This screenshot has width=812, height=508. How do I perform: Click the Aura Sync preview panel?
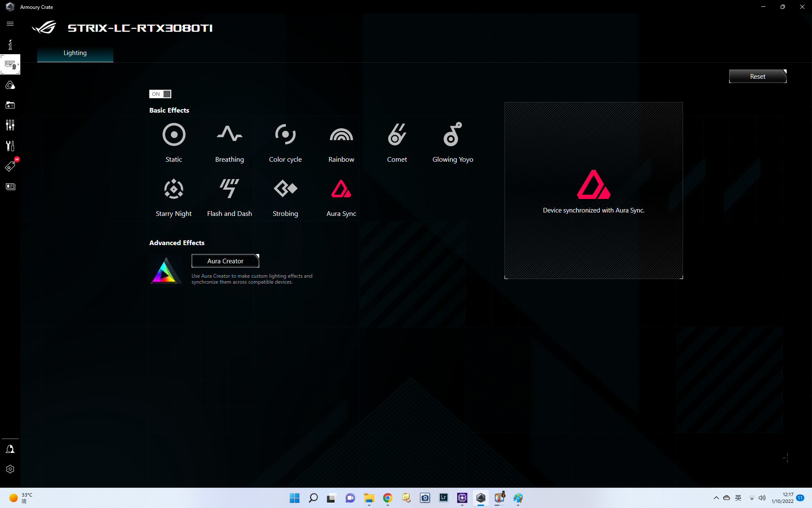[x=594, y=190]
